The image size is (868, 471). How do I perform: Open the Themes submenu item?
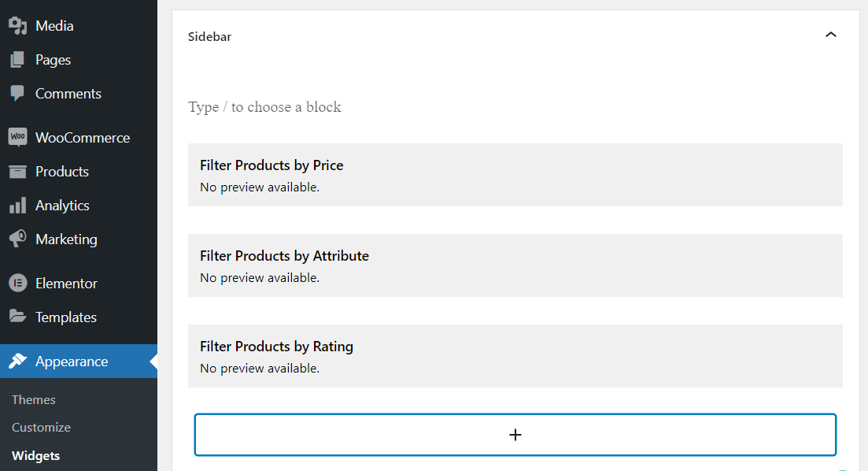click(x=34, y=399)
